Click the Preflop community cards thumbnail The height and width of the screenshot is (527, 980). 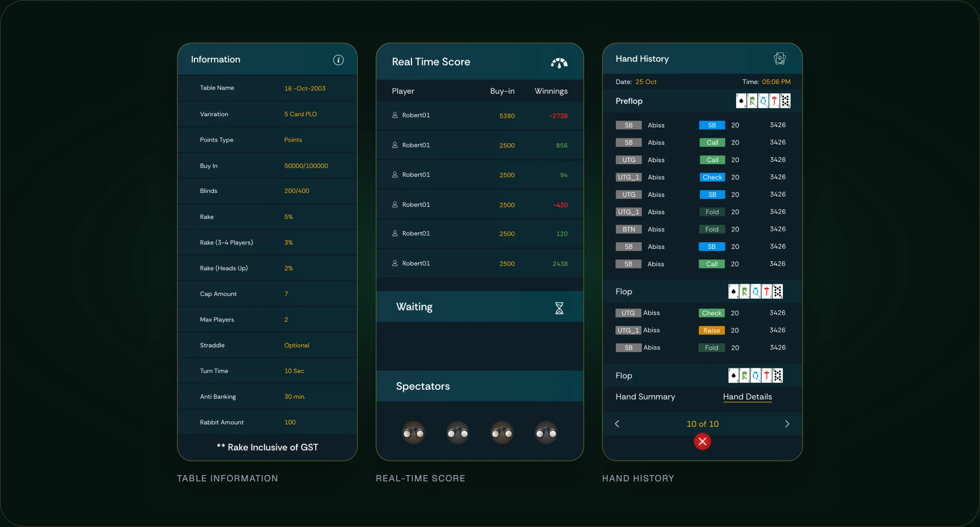coord(763,101)
